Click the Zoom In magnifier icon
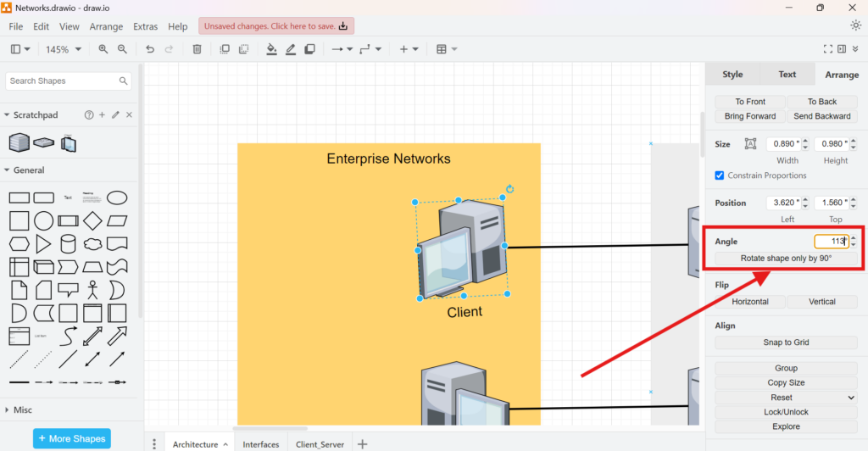The height and width of the screenshot is (451, 868). pos(103,49)
